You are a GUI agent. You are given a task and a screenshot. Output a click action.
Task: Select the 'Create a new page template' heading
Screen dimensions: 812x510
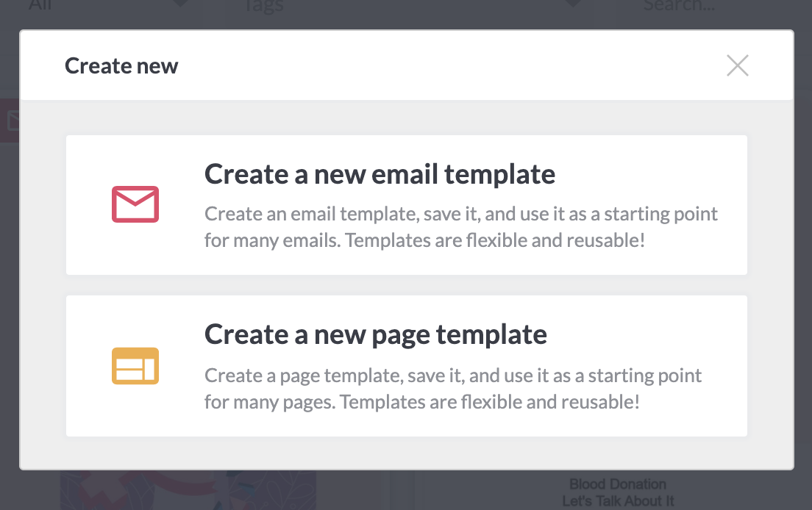point(375,334)
